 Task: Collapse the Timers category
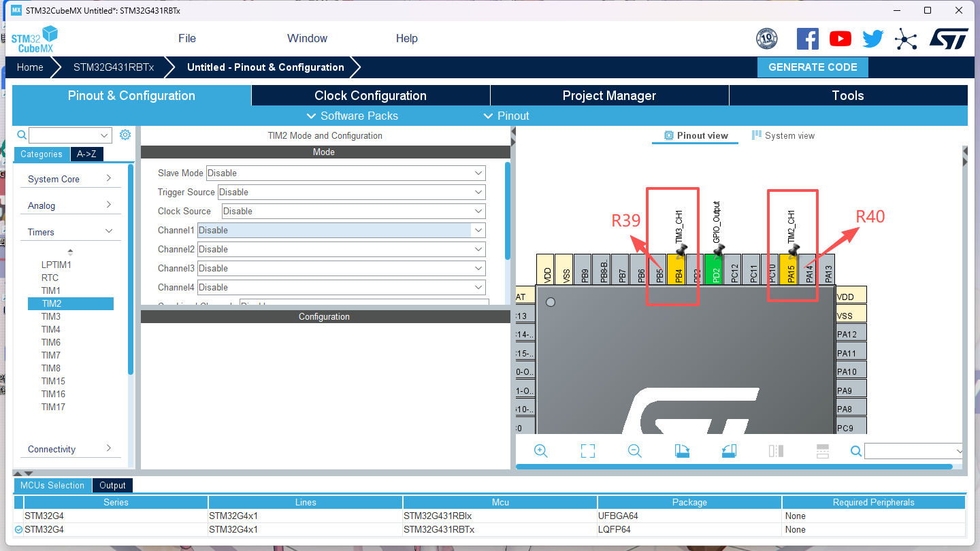click(70, 232)
